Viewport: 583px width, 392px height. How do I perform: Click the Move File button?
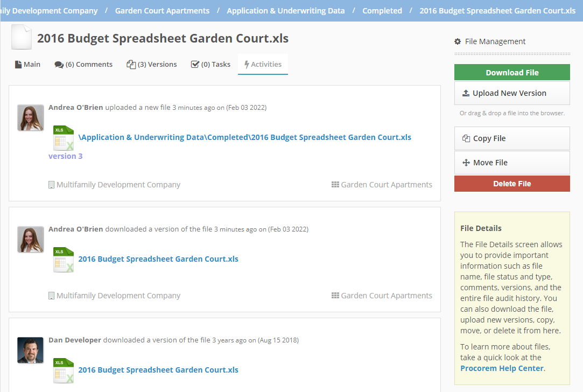pos(512,163)
